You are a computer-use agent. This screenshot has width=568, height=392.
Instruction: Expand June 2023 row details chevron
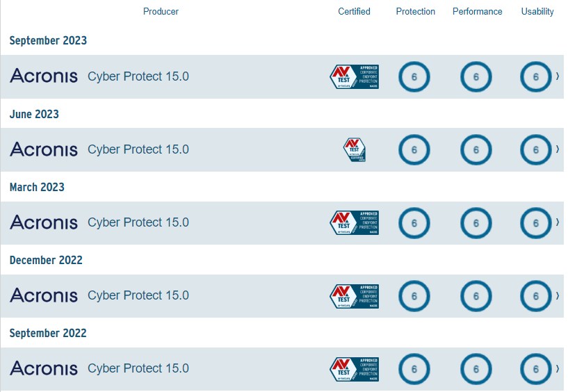(558, 149)
